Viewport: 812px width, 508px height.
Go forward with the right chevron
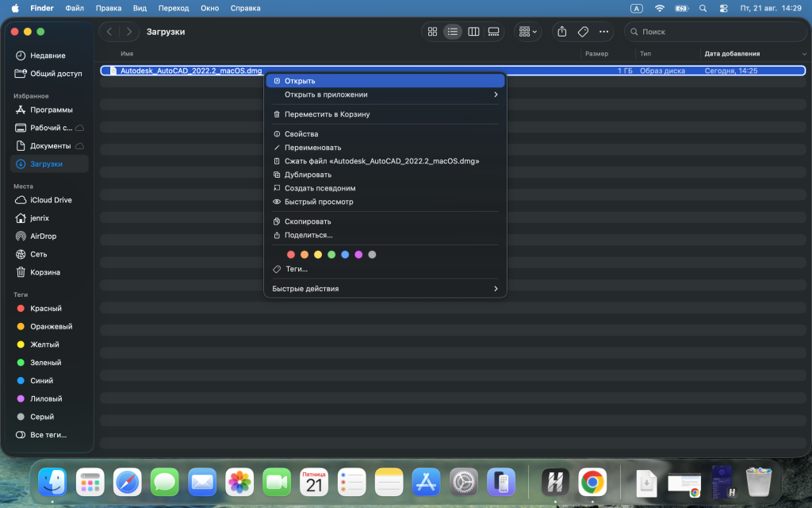(129, 32)
